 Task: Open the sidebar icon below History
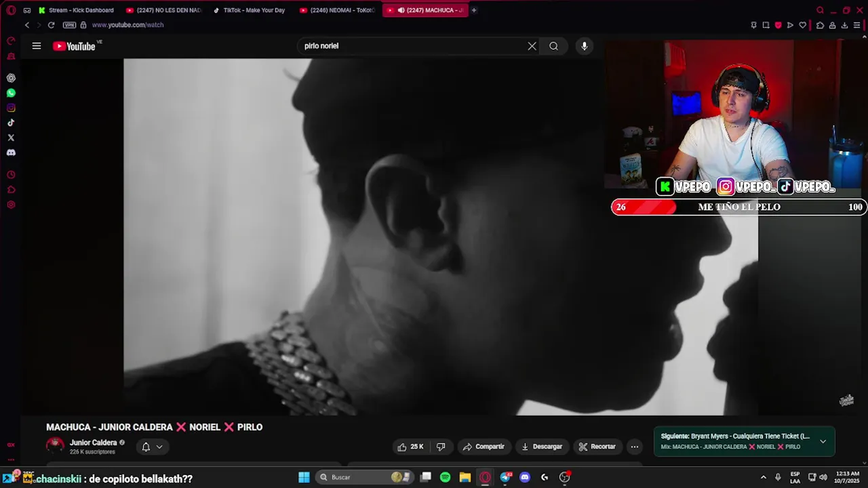pos(11,190)
